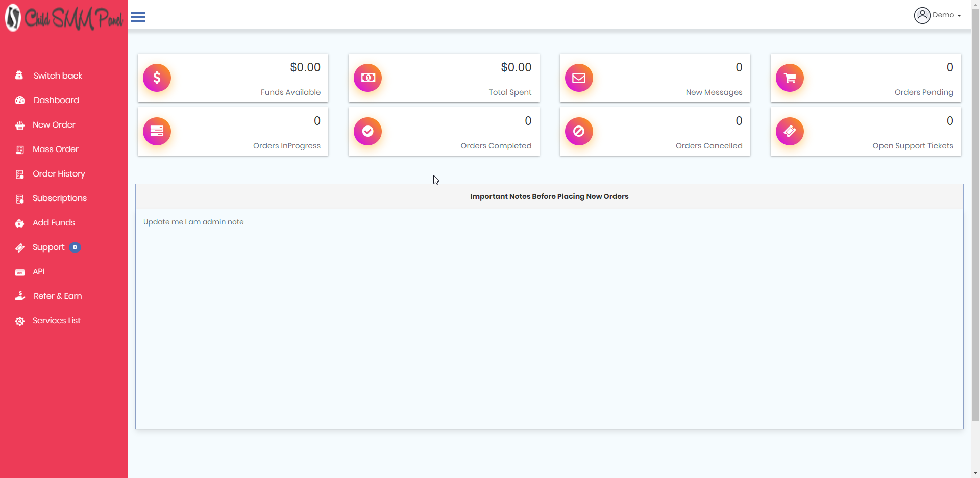Click the Orders InProgress list icon

157,131
